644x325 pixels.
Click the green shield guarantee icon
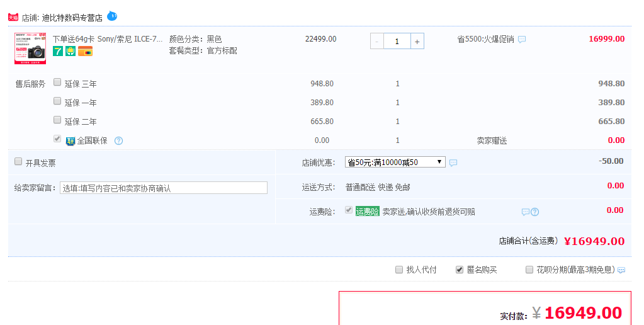pyautogui.click(x=71, y=52)
